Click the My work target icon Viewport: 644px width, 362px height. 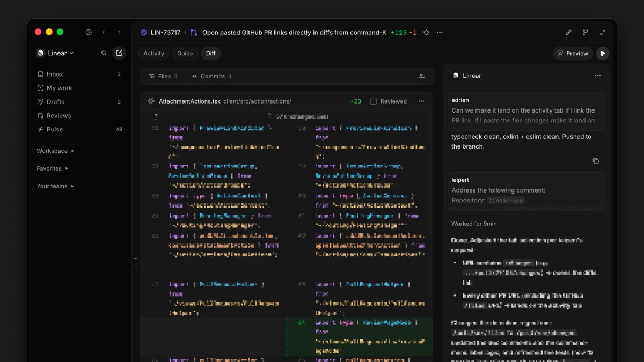pos(40,88)
